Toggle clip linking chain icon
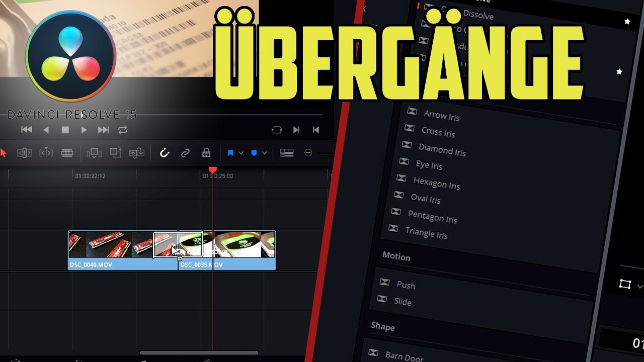 [185, 153]
